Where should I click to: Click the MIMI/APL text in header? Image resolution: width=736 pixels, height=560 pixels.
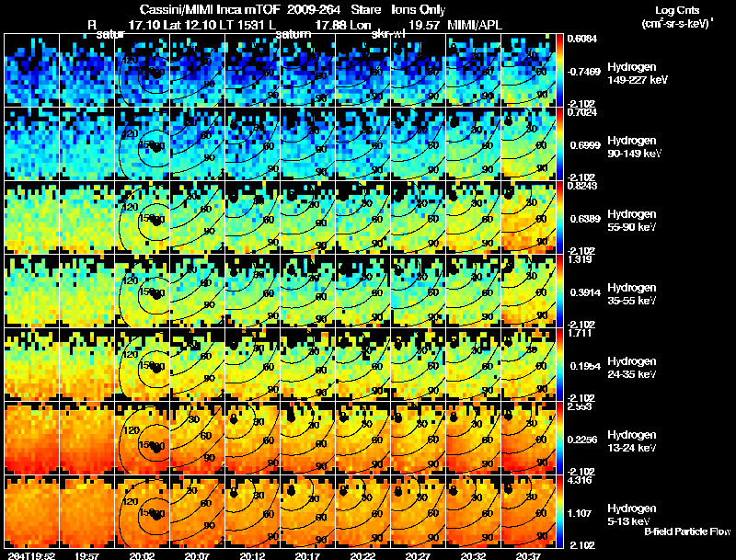click(x=475, y=26)
